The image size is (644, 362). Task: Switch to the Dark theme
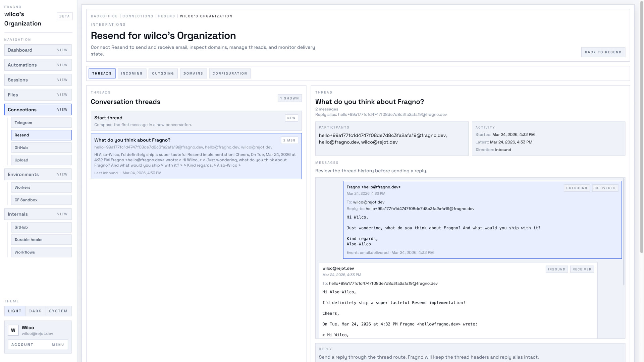pyautogui.click(x=35, y=311)
